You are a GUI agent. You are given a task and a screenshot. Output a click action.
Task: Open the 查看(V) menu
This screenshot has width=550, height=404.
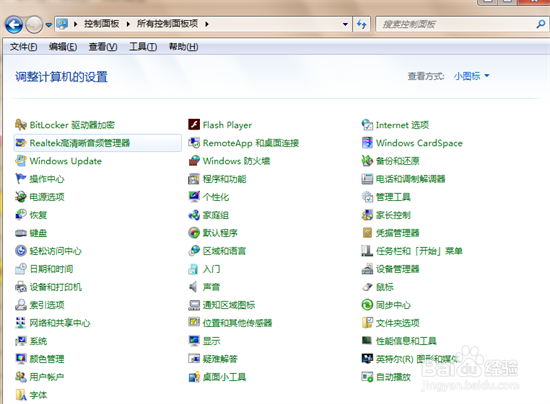click(103, 47)
